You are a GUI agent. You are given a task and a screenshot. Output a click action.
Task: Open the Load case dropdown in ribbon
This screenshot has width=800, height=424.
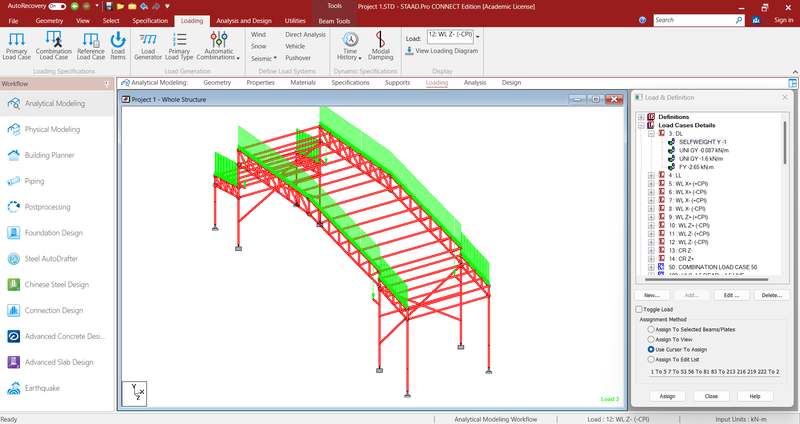click(478, 37)
